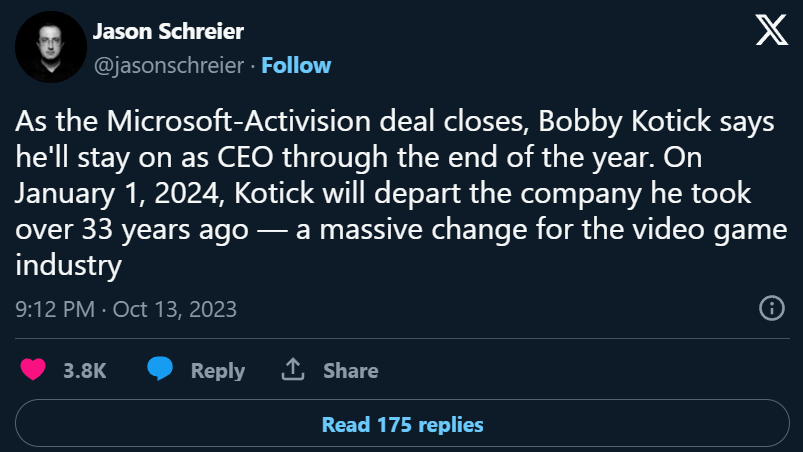Open the @jasonschreier handle link

tap(169, 65)
